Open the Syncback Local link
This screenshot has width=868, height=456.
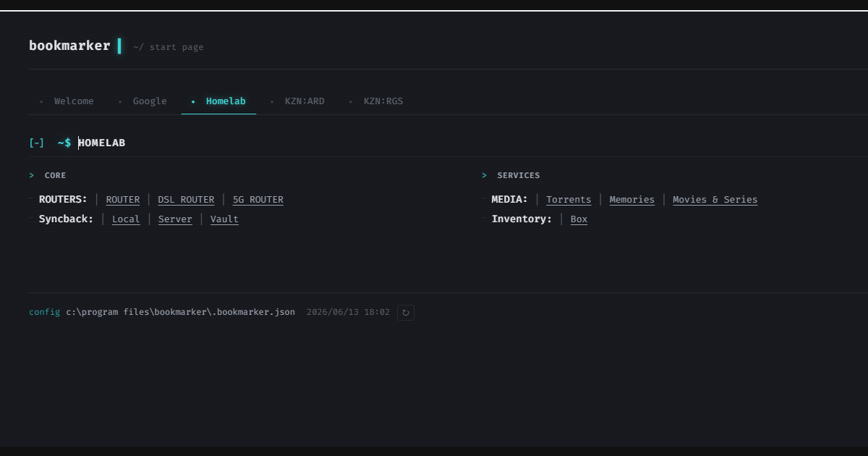click(x=126, y=219)
